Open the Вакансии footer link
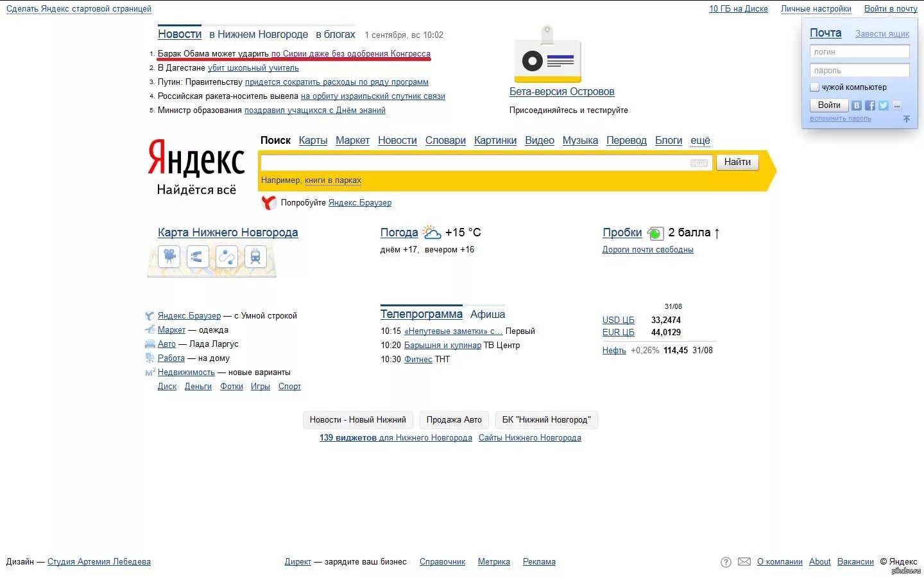The image size is (924, 578). [855, 562]
